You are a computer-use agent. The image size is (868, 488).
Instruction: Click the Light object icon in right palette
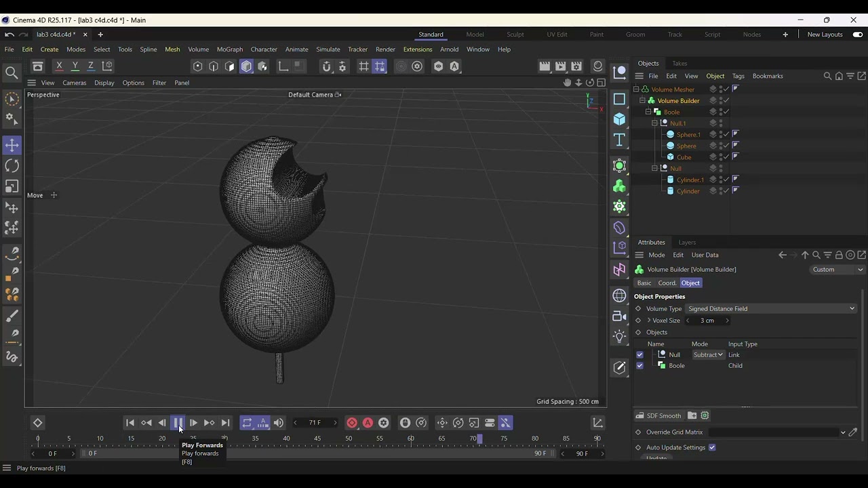click(619, 336)
